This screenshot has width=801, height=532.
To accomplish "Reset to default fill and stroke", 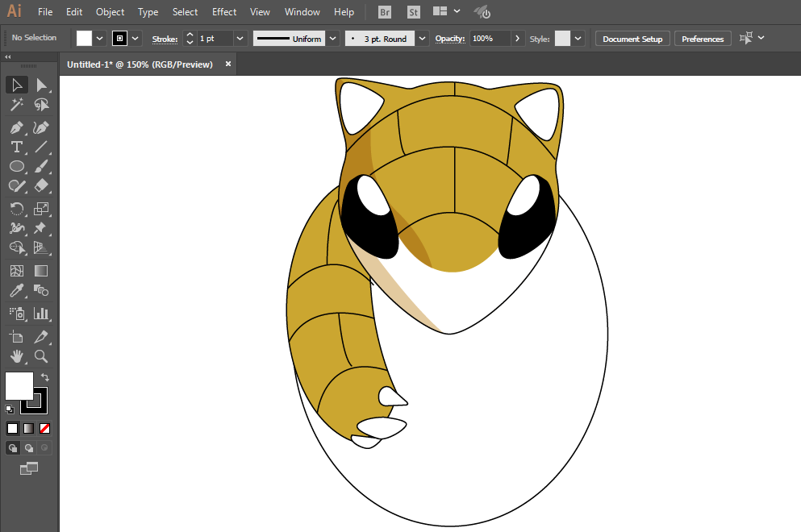I will (10, 409).
